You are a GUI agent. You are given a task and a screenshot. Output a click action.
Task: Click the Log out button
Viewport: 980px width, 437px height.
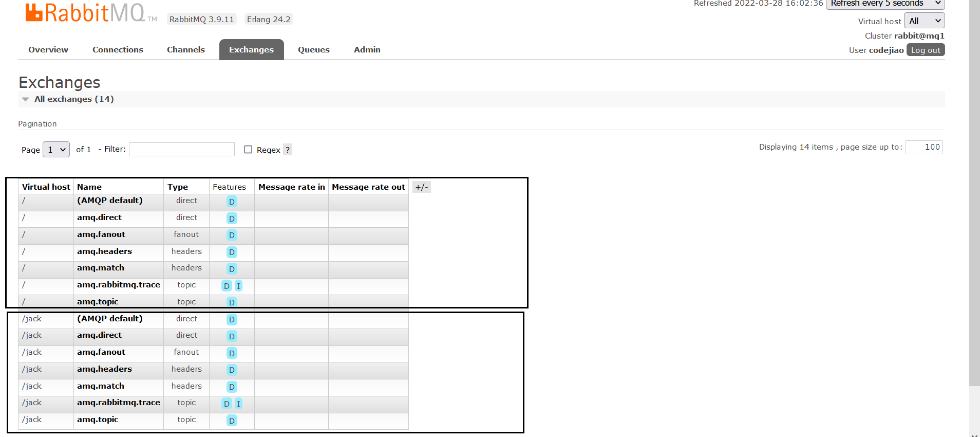(926, 50)
